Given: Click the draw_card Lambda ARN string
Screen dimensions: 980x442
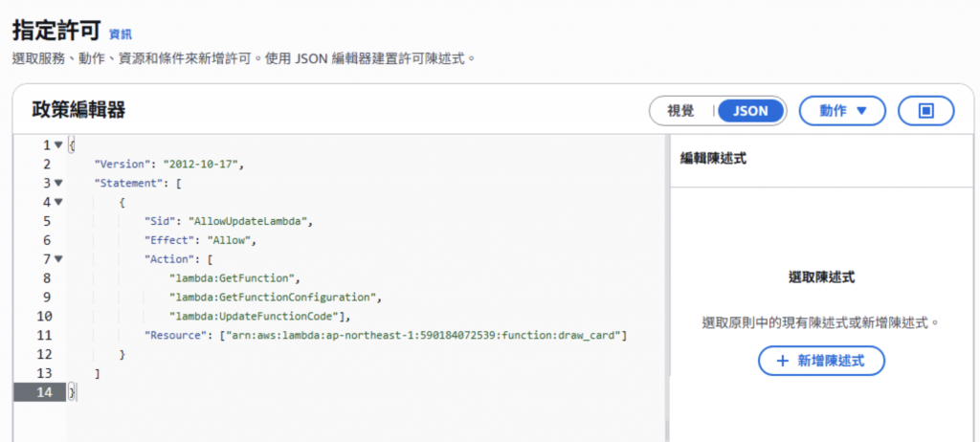Looking at the screenshot, I should click(x=422, y=335).
